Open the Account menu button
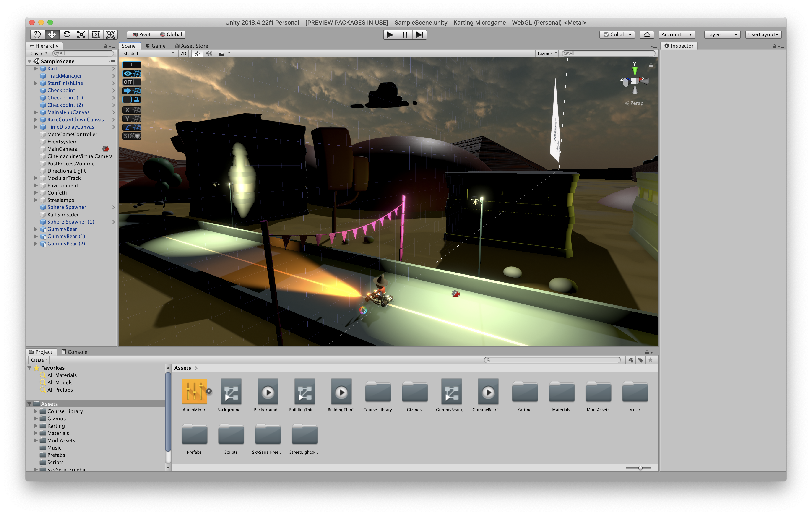The height and width of the screenshot is (515, 812). click(x=676, y=34)
